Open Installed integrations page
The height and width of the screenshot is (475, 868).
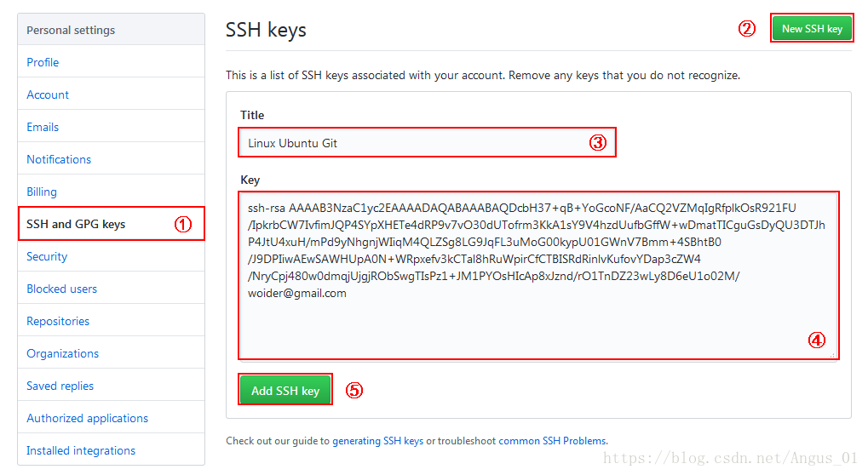click(x=81, y=450)
